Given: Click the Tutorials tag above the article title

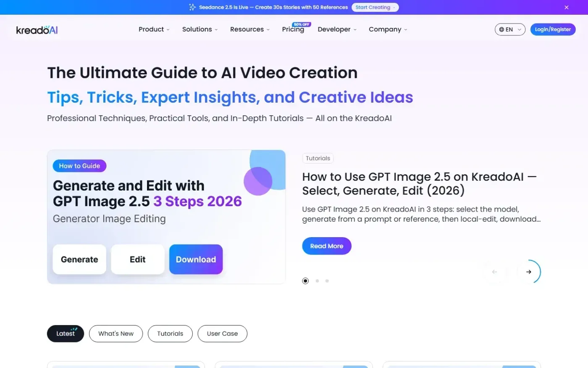Looking at the screenshot, I should pyautogui.click(x=318, y=158).
